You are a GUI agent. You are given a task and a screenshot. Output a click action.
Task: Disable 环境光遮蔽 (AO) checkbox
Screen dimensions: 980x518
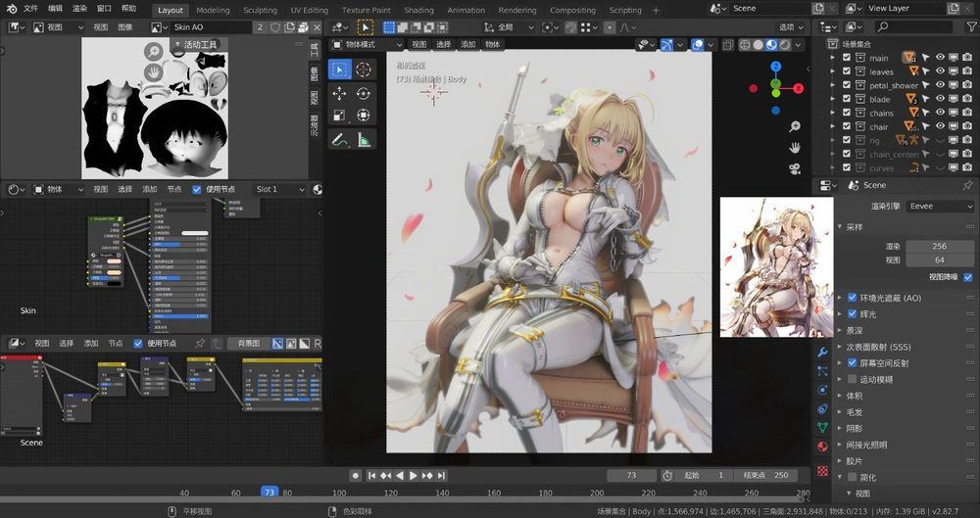pos(852,297)
